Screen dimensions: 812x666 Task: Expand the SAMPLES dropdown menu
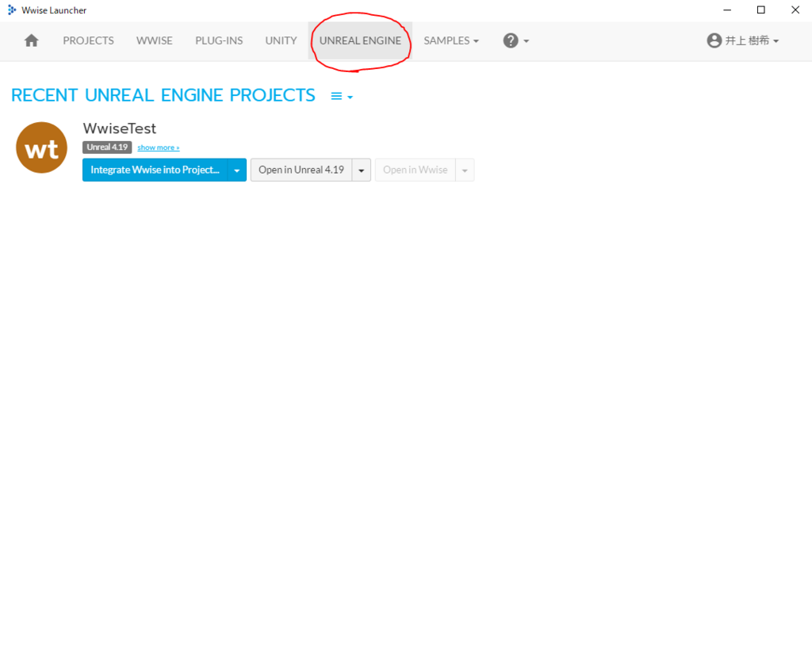point(451,40)
